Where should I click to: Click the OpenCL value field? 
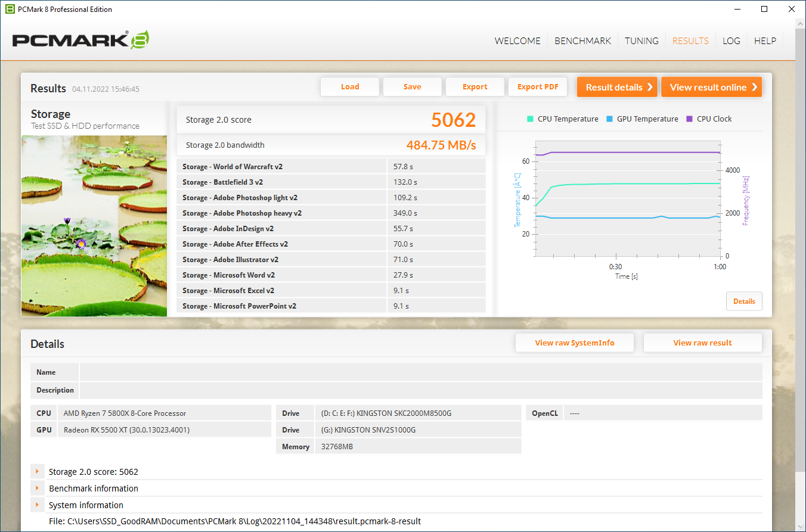(x=663, y=413)
